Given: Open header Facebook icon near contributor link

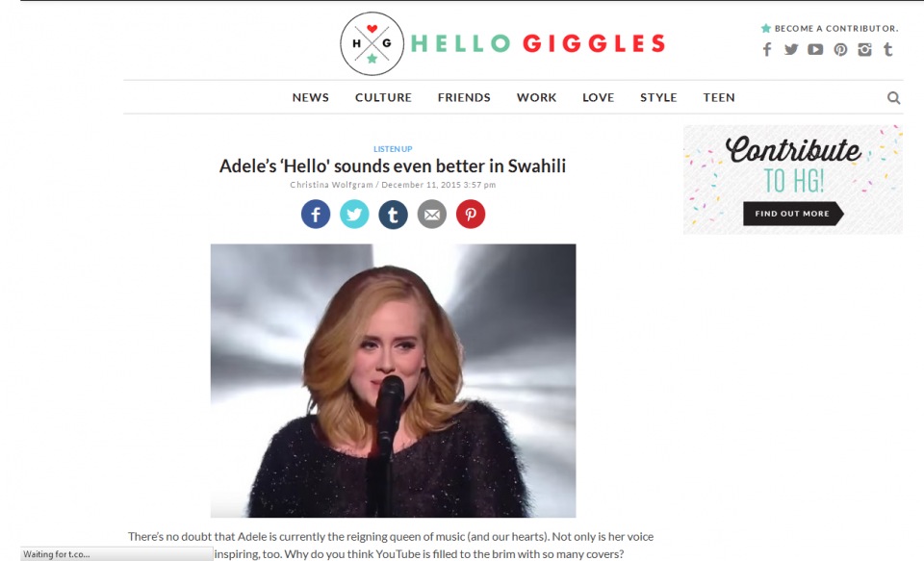Looking at the screenshot, I should coord(767,49).
